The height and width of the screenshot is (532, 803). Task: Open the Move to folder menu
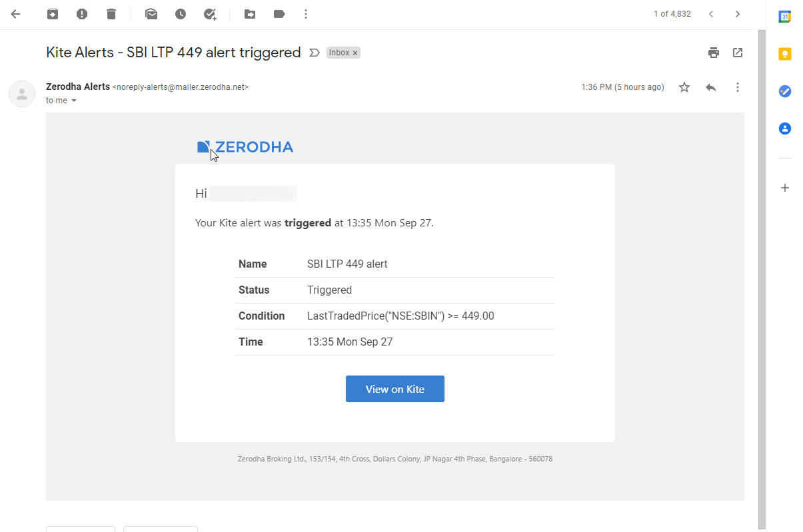click(250, 14)
